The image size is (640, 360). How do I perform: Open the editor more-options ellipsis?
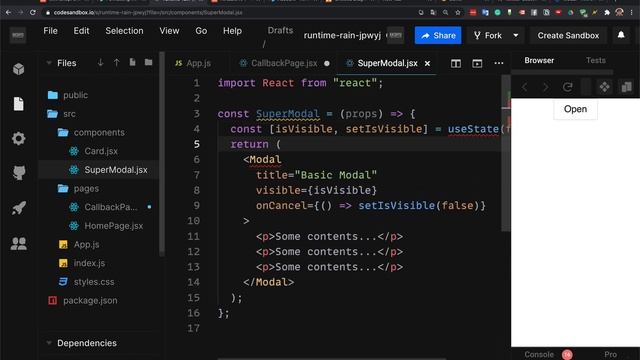(499, 63)
